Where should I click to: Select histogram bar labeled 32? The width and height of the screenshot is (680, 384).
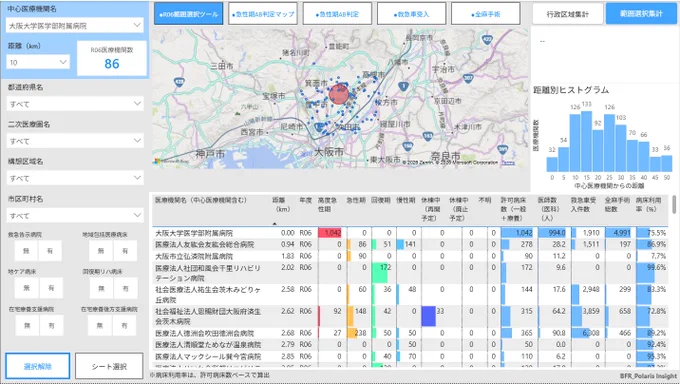click(x=552, y=164)
